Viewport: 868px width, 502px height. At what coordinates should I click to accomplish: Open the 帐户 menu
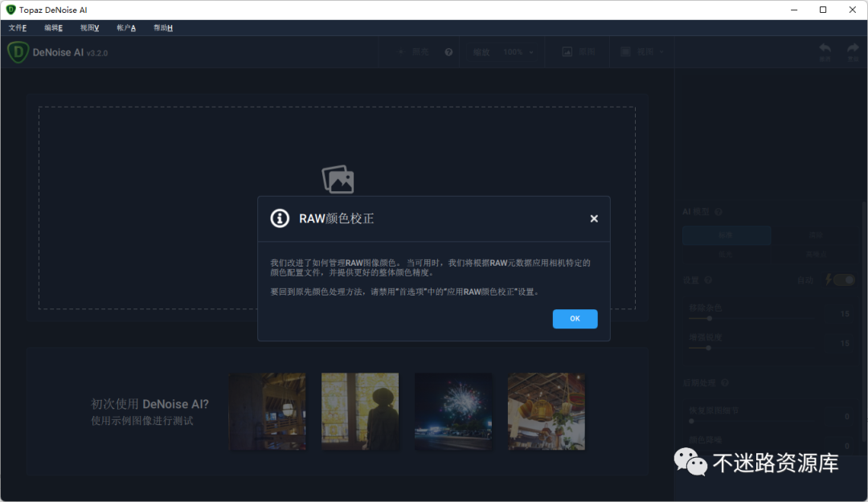point(126,27)
